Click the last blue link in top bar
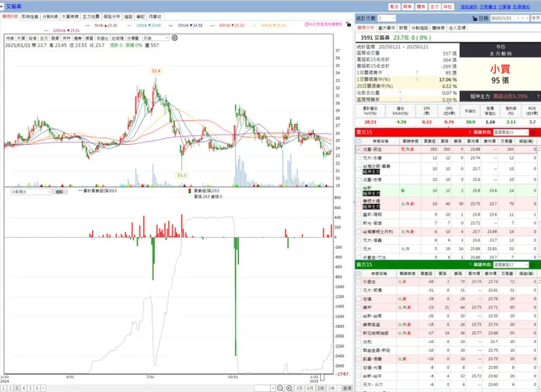This screenshot has height=392, width=541. (521, 7)
